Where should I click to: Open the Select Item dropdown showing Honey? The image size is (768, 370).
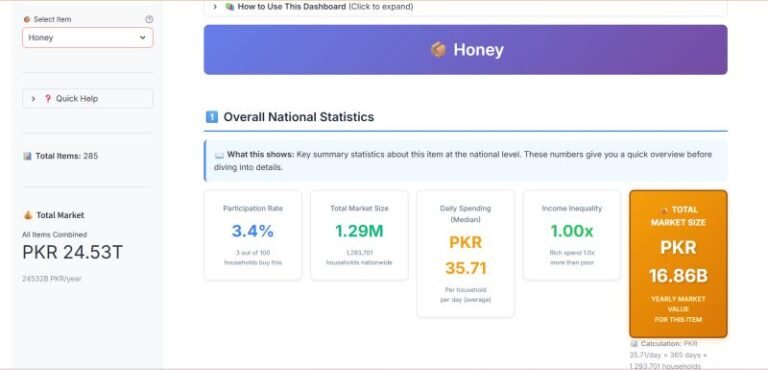(88, 38)
